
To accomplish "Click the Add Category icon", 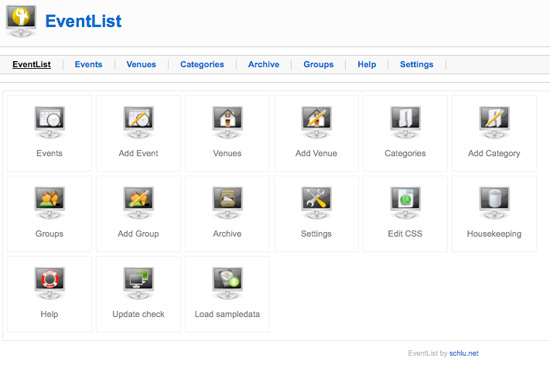I will (x=494, y=122).
